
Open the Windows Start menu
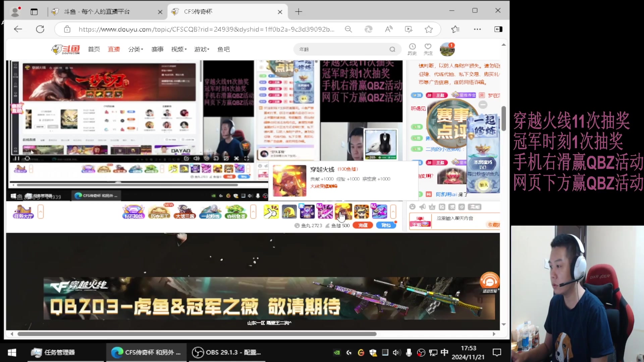pyautogui.click(x=12, y=353)
